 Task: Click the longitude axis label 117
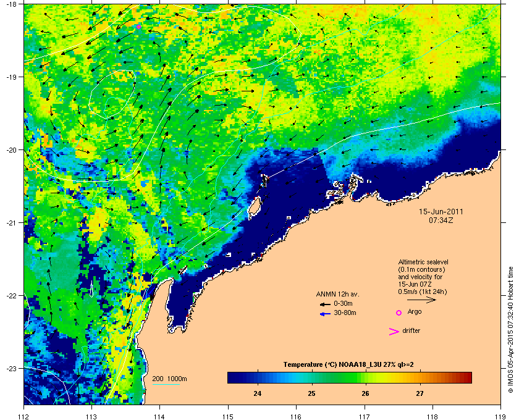tap(365, 416)
